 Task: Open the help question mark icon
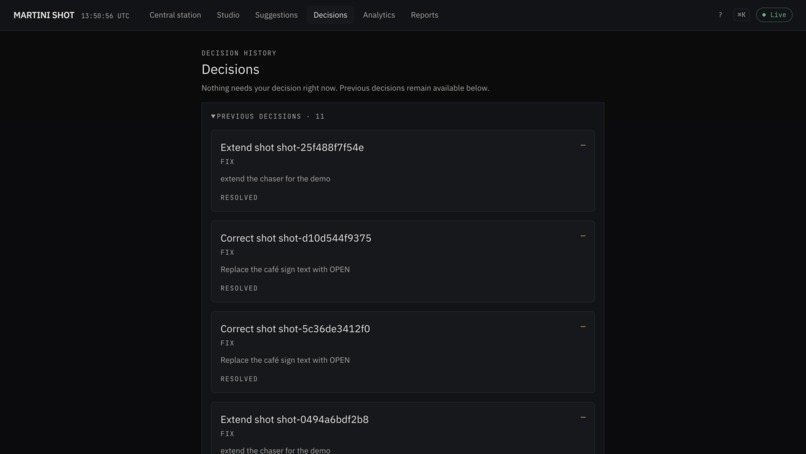click(x=720, y=15)
